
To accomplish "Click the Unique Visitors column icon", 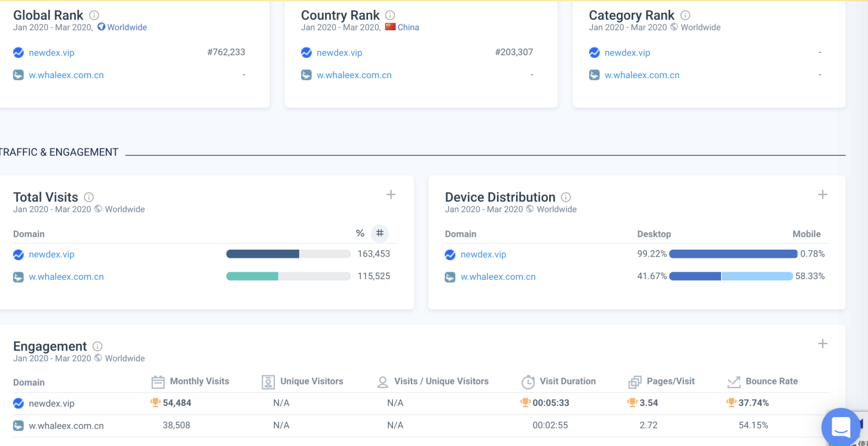I will pyautogui.click(x=268, y=382).
